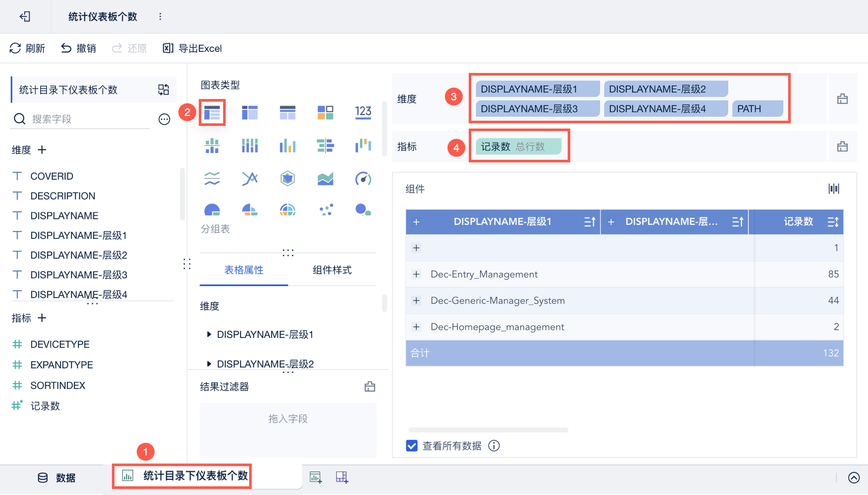Image resolution: width=868 pixels, height=495 pixels.
Task: Click the add dashboard icon in bottom bar
Action: pos(342,477)
